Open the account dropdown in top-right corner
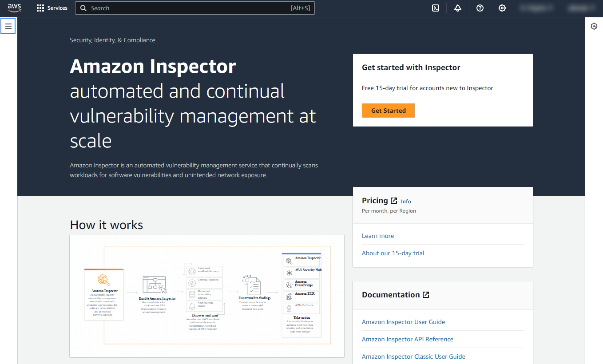 (x=582, y=8)
